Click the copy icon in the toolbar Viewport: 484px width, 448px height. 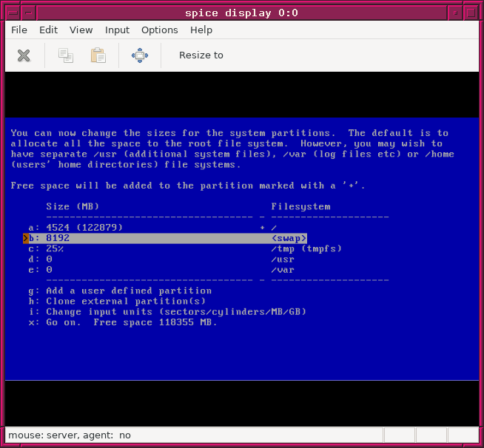pyautogui.click(x=66, y=55)
